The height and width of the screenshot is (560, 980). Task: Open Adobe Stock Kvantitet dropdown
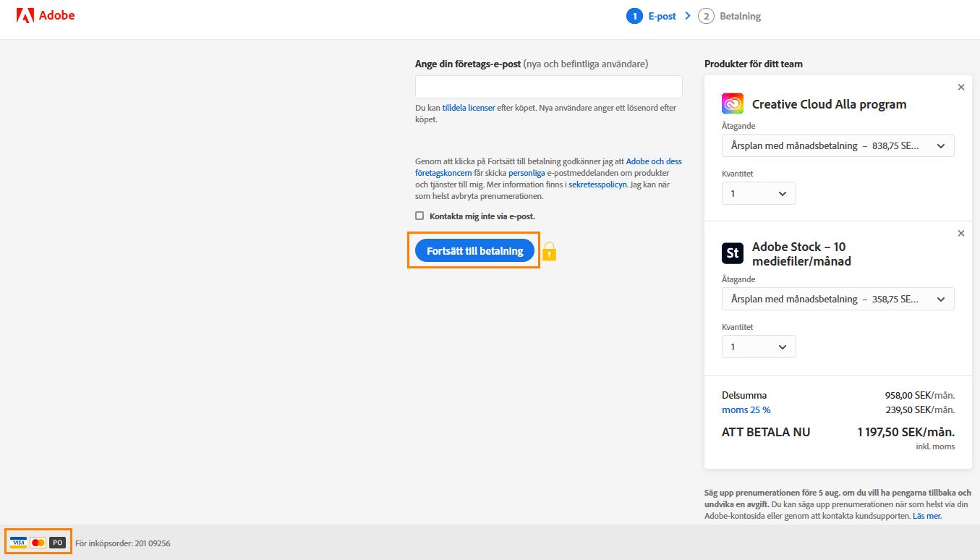[759, 347]
